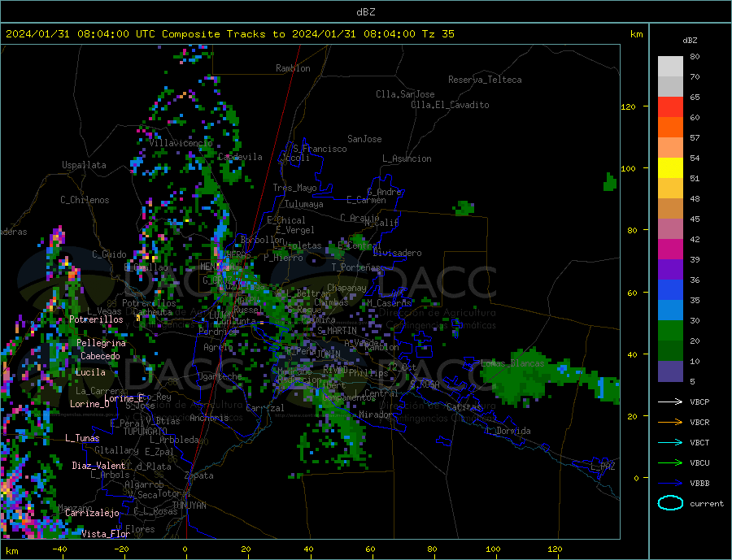
Task: Click the Tulumaya place label
Action: click(304, 204)
